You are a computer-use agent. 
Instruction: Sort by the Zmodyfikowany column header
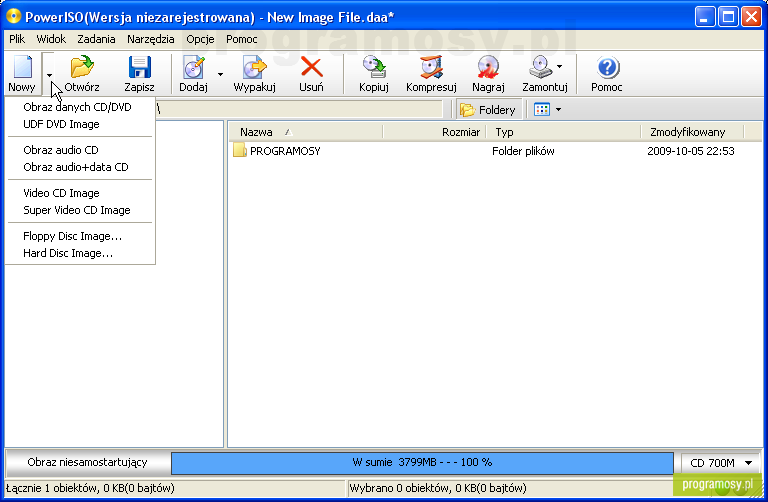click(x=693, y=132)
